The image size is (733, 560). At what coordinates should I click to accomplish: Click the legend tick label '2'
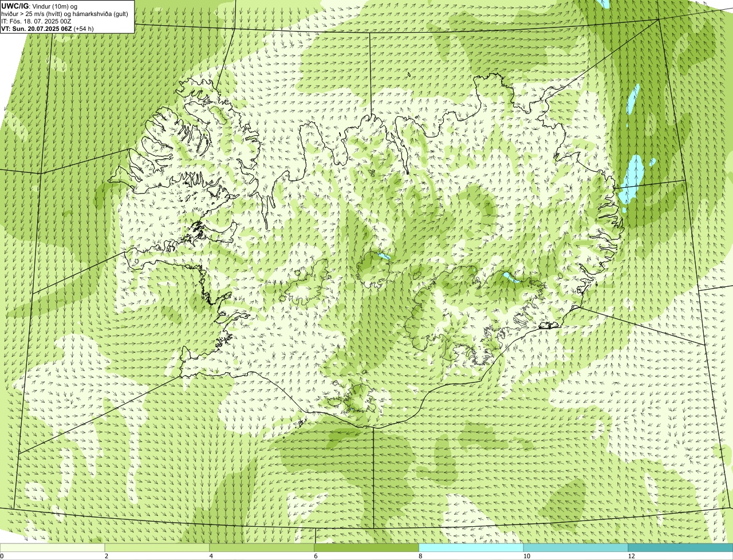point(106,556)
